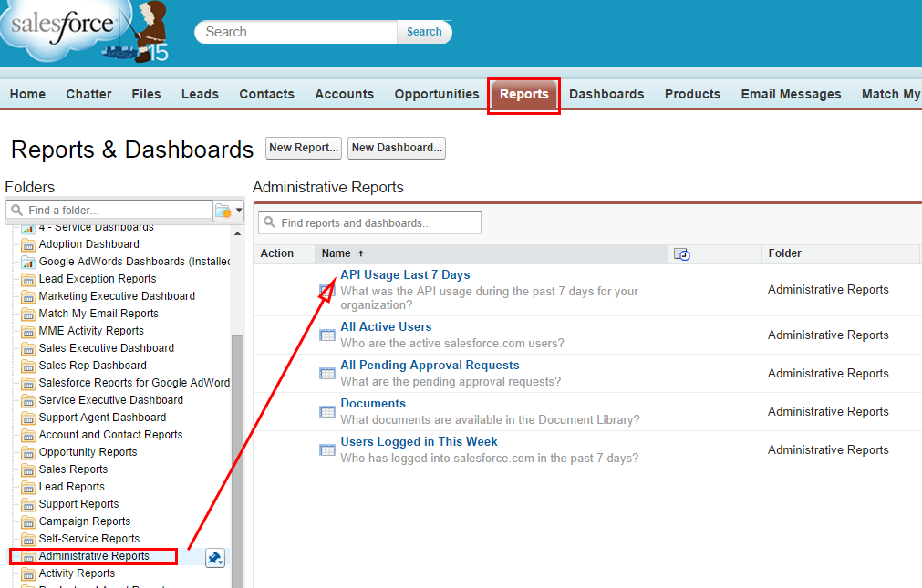922x588 pixels.
Task: Open the API Usage Last 7 Days report
Action: (405, 275)
